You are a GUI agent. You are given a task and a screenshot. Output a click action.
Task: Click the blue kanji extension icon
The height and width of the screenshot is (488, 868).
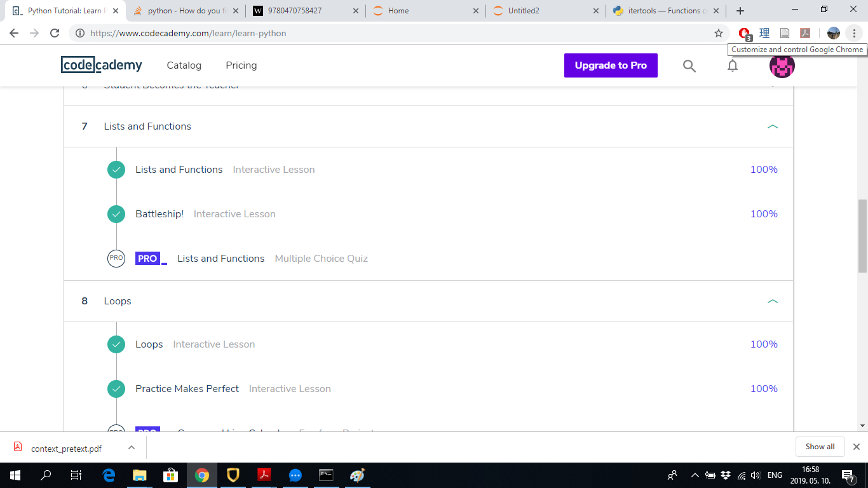pyautogui.click(x=765, y=33)
